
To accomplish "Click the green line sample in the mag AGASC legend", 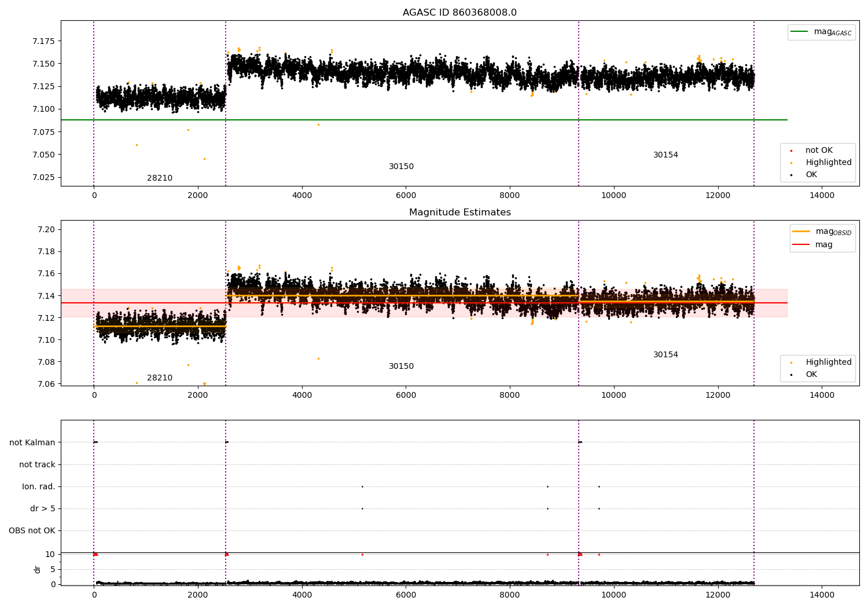I will pos(799,32).
